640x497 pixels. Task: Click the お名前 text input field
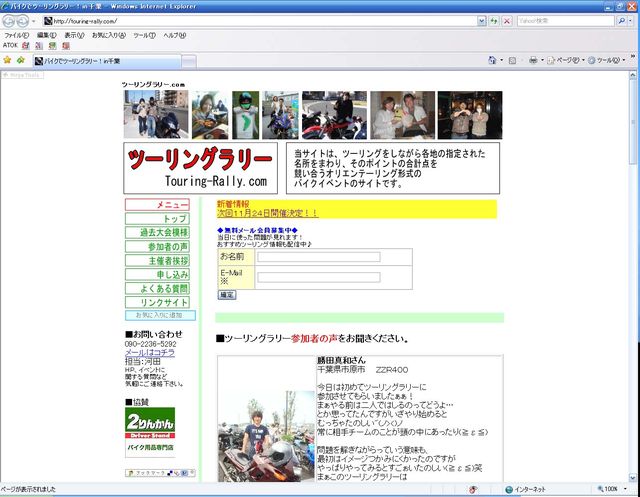pyautogui.click(x=318, y=257)
